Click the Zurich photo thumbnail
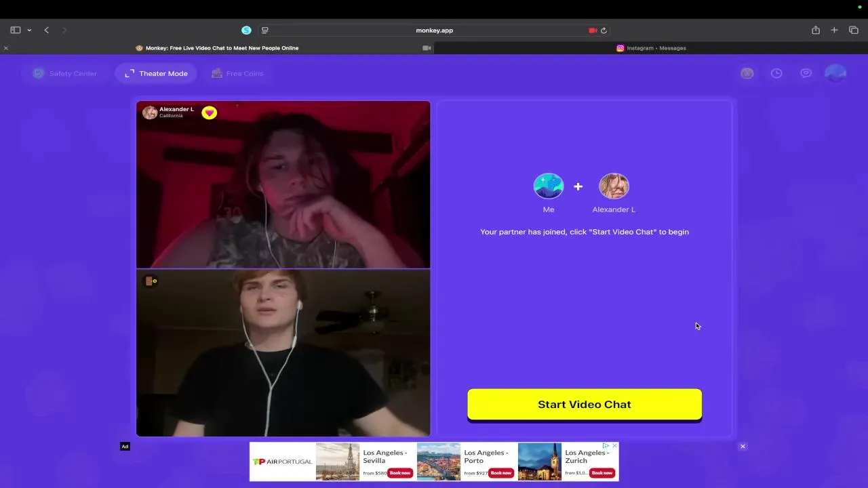Viewport: 868px width, 488px height. pos(540,462)
